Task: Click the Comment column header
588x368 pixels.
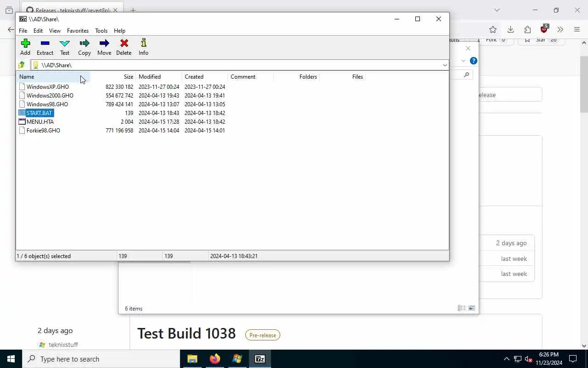Action: point(251,77)
